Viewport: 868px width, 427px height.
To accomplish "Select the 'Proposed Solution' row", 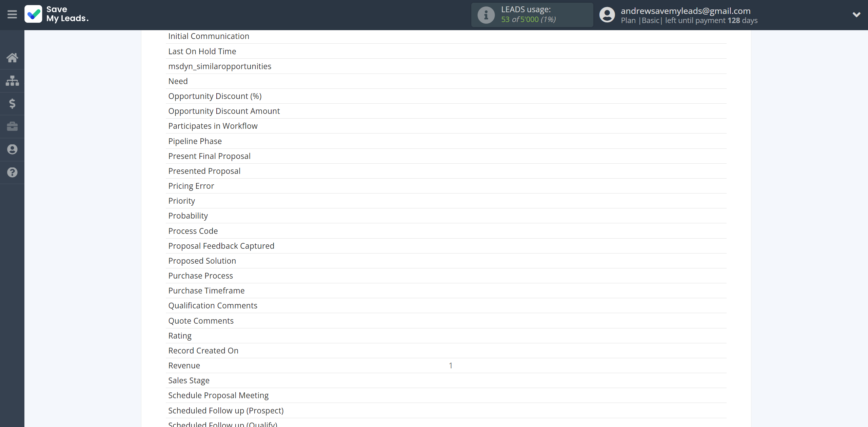I will click(x=446, y=261).
